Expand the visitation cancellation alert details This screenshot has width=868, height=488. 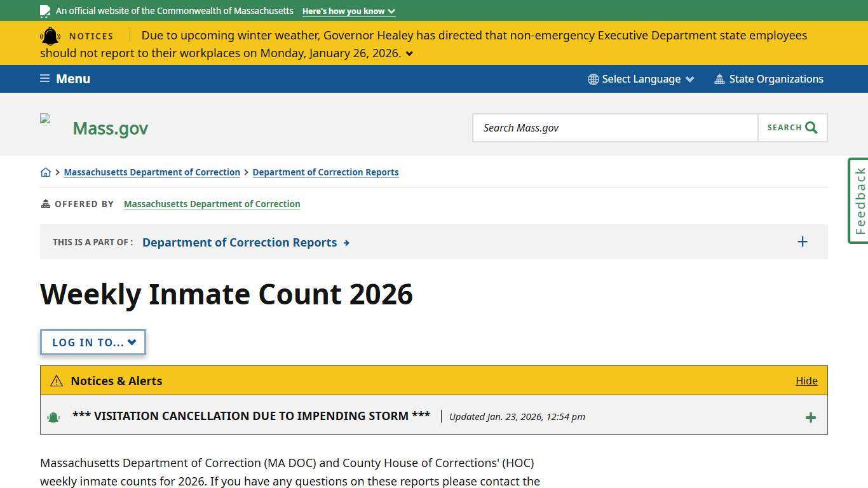(811, 417)
